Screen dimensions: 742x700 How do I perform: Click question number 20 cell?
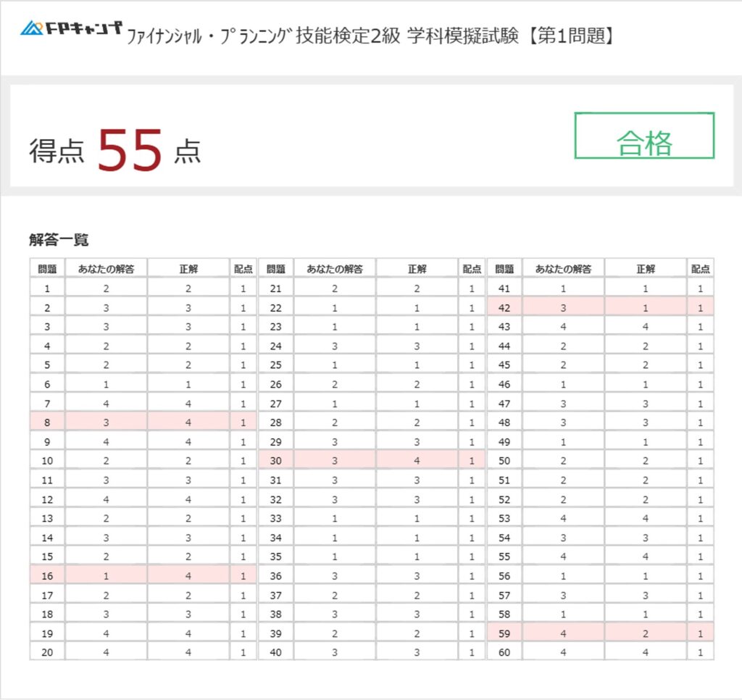(x=47, y=651)
